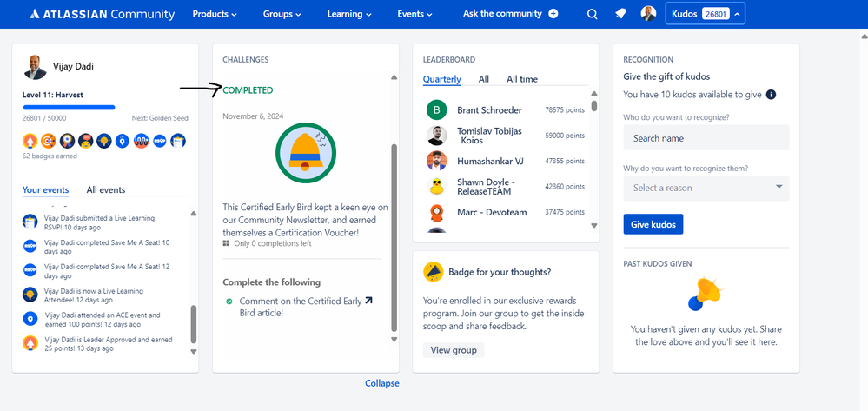The width and height of the screenshot is (868, 411).
Task: Expand the Products menu
Action: [x=215, y=14]
